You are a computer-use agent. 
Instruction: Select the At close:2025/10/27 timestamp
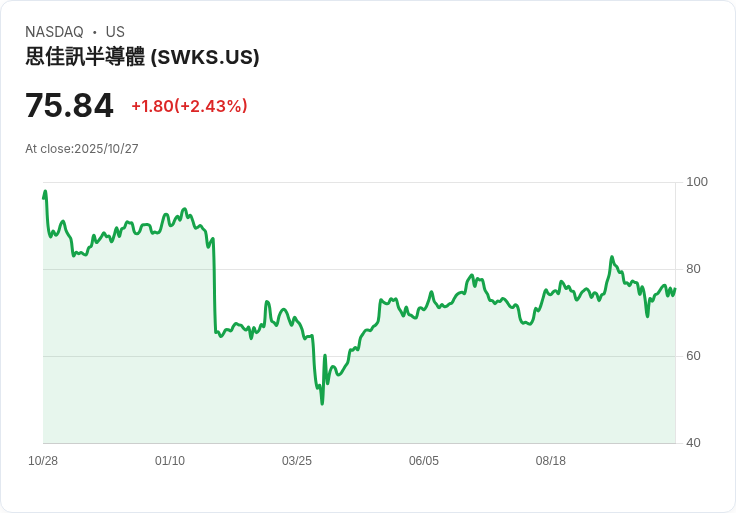click(82, 149)
